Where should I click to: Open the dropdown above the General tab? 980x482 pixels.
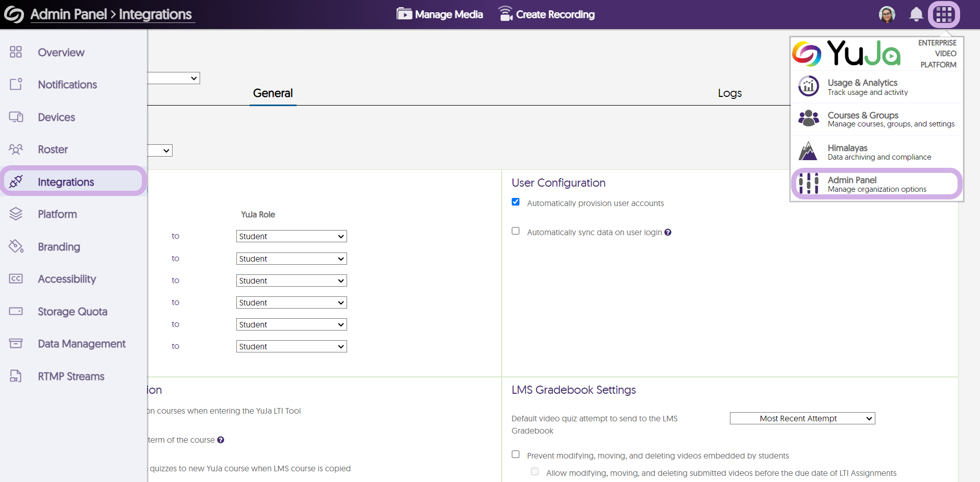[x=174, y=78]
